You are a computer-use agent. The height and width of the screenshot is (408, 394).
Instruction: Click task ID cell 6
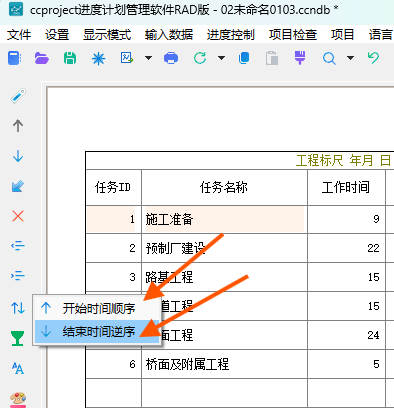click(x=113, y=364)
